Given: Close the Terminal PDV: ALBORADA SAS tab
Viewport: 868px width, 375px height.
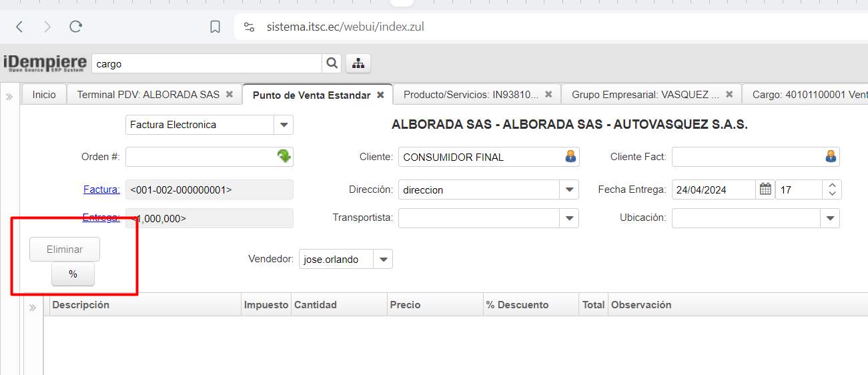Looking at the screenshot, I should [230, 95].
